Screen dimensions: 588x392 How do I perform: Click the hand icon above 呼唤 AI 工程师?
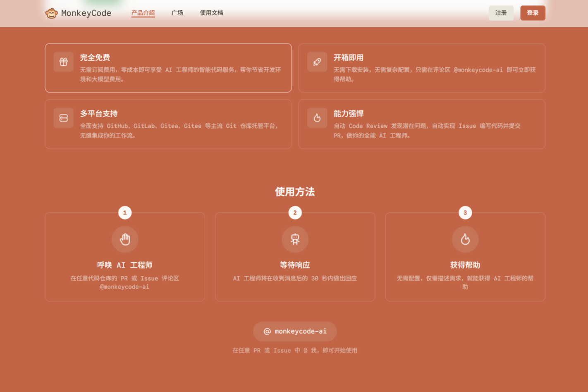tap(125, 239)
